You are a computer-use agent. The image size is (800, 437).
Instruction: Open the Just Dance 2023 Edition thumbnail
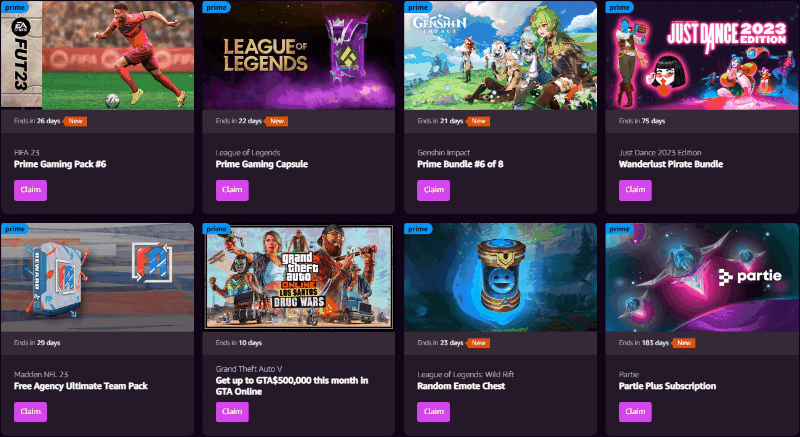pyautogui.click(x=703, y=55)
